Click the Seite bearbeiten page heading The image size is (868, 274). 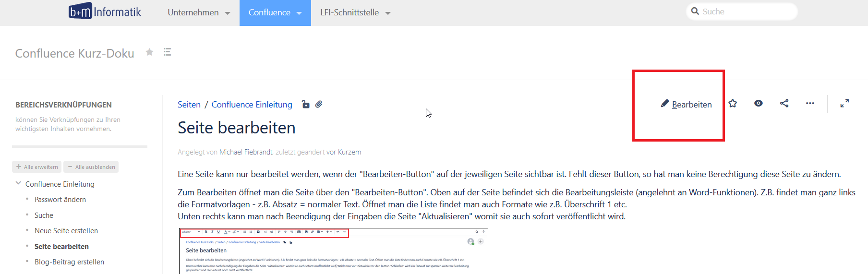click(x=237, y=128)
